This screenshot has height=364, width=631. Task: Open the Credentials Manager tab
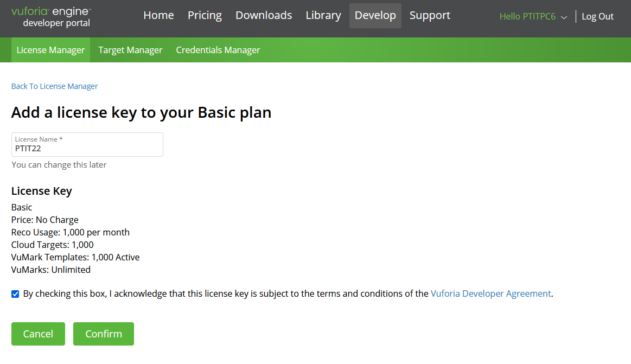coord(218,50)
